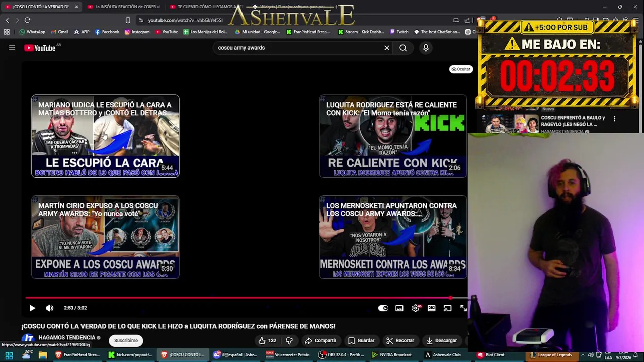Image resolution: width=644 pixels, height=362 pixels.
Task: Switch to the Voicemeeter Potato taskbar window
Action: point(289,355)
